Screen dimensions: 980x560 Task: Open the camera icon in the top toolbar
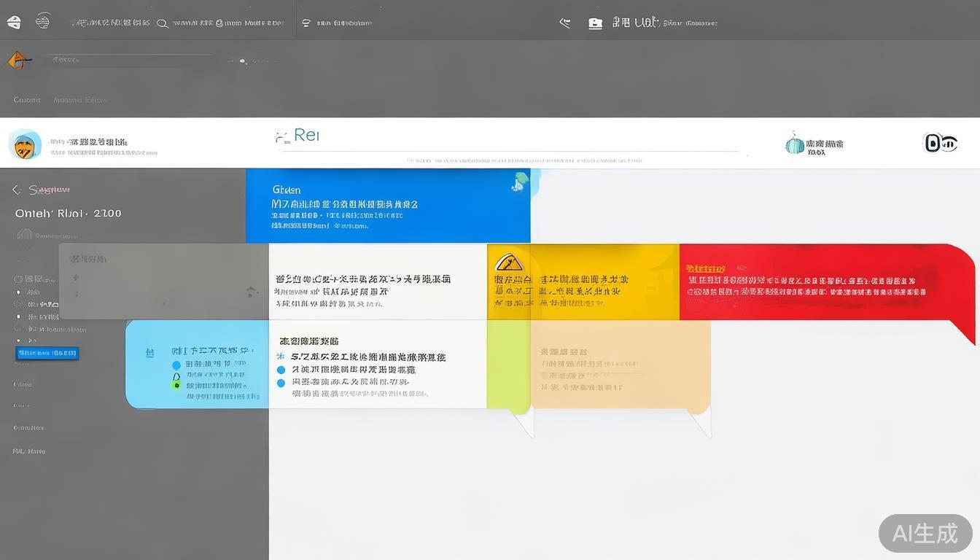[595, 23]
